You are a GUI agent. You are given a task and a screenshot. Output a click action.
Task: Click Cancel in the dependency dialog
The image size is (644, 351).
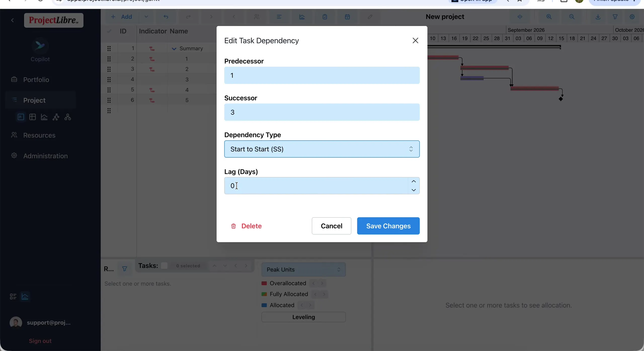click(x=331, y=226)
